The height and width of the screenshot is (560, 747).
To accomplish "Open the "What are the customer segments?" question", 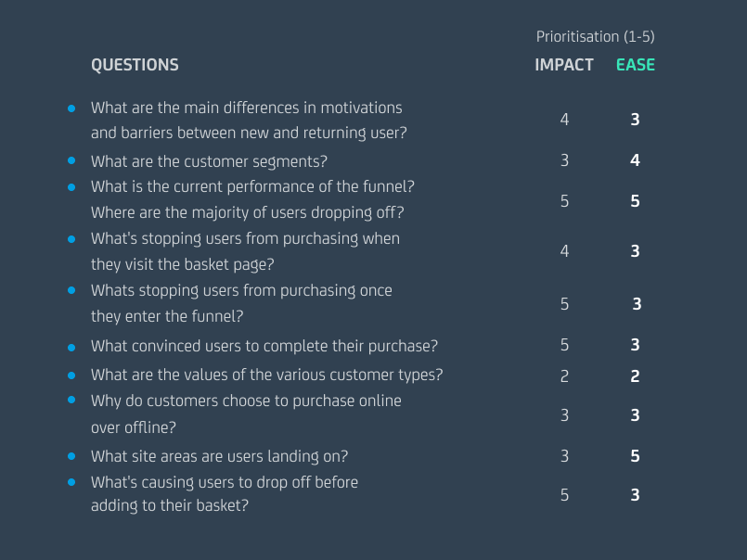I will tap(209, 161).
